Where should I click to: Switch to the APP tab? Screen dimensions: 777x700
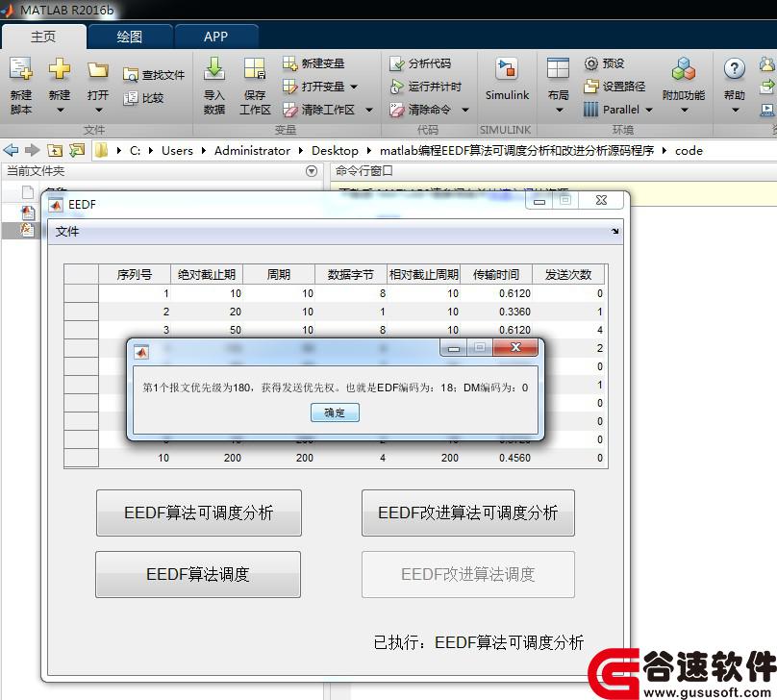click(x=215, y=37)
